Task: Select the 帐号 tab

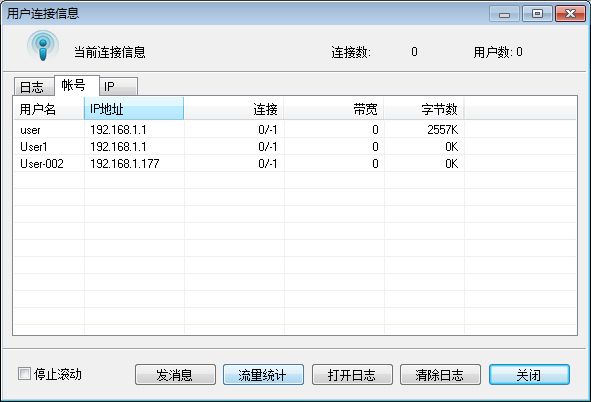Action: click(x=77, y=85)
